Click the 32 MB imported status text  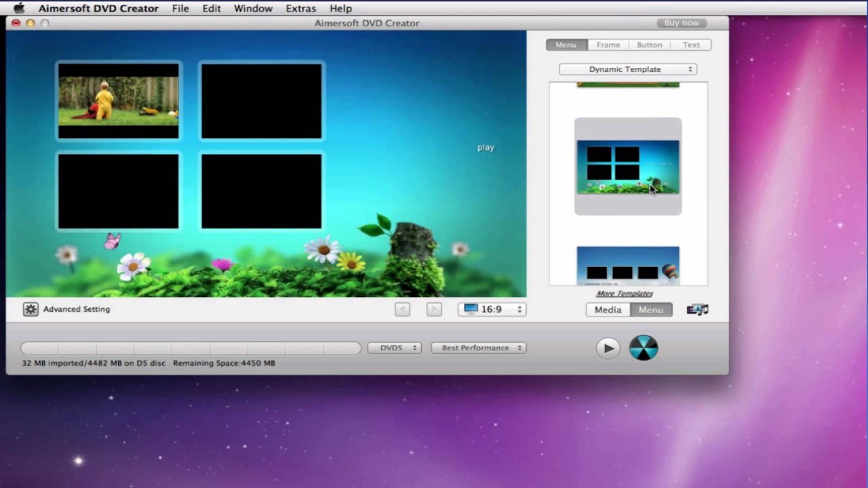[94, 363]
